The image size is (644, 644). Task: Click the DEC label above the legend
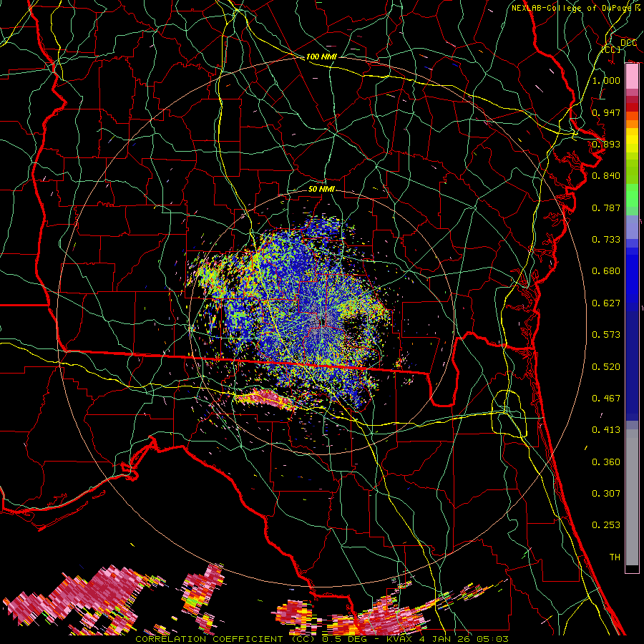point(628,43)
